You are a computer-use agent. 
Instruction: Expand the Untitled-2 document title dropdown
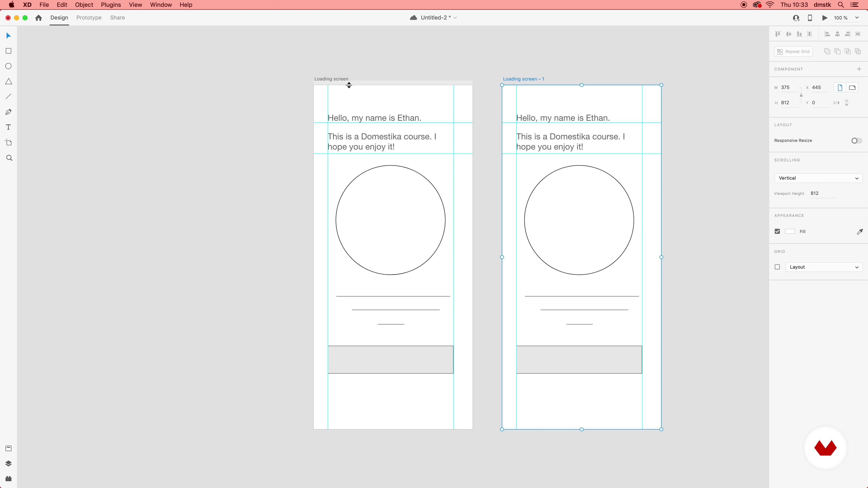pyautogui.click(x=455, y=18)
